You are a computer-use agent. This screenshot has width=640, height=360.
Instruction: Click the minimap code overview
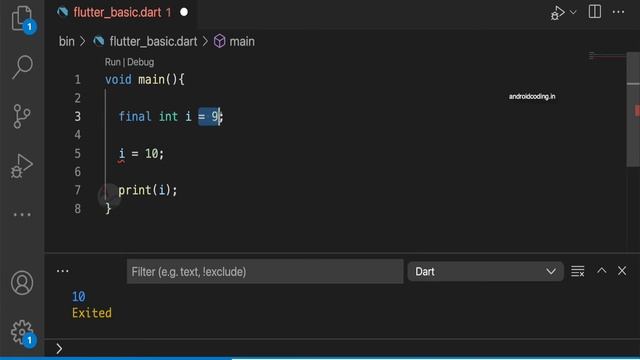click(607, 56)
